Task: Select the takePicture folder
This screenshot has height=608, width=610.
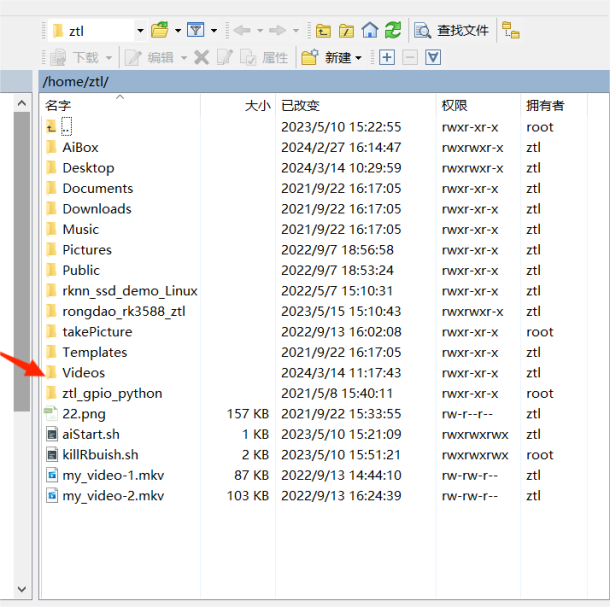Action: tap(97, 332)
